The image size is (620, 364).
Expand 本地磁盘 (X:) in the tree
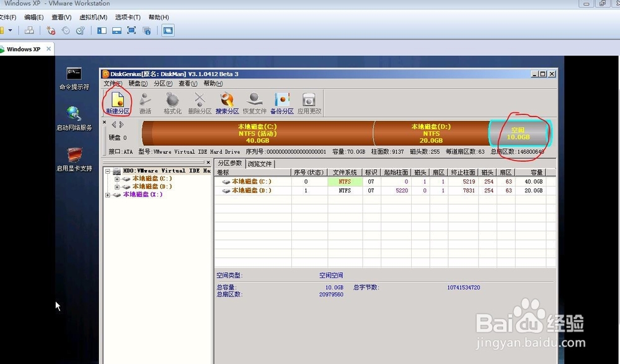point(107,195)
